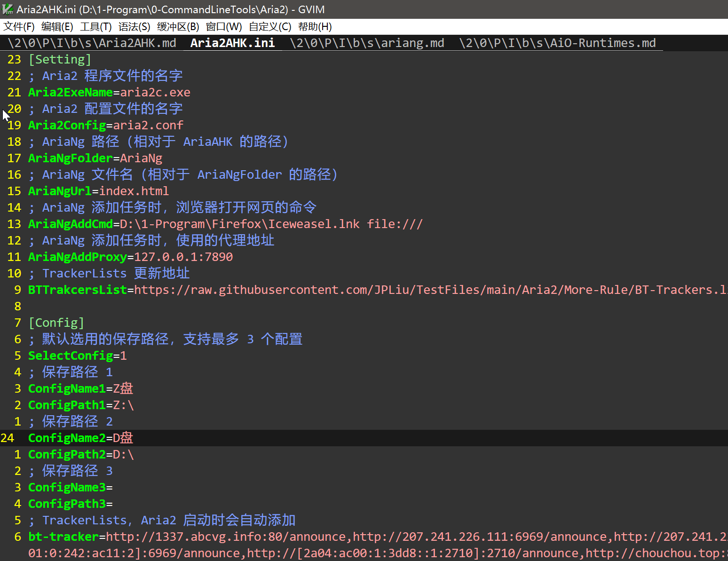Open the 缓冲区(B) menu
Screen dimensions: 728x561
(178, 27)
